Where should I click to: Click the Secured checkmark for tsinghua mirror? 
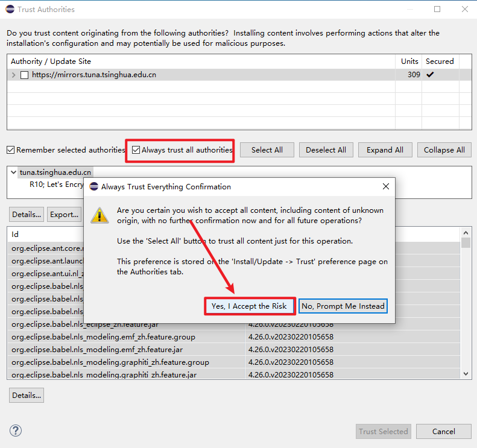tap(430, 75)
